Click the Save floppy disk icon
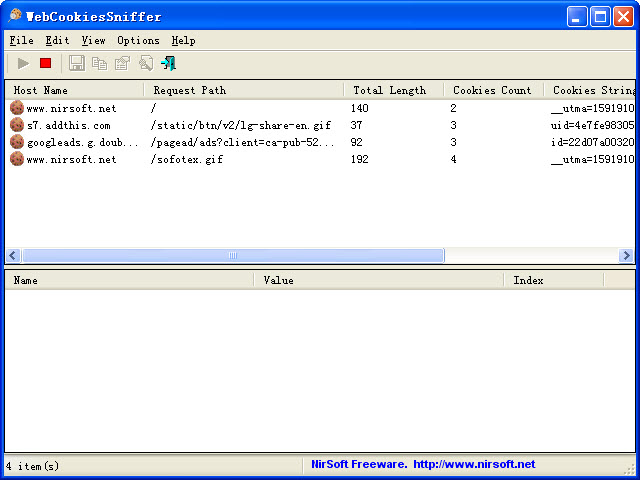640x480 pixels. [77, 63]
